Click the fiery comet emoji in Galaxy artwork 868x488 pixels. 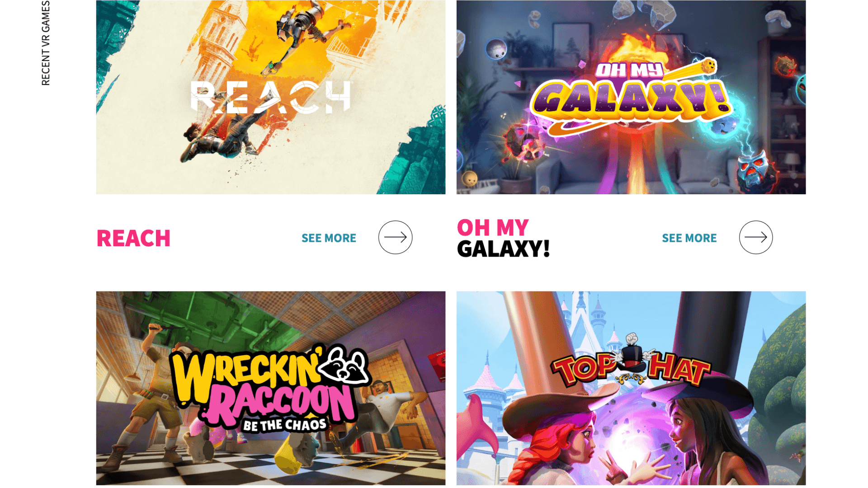pyautogui.click(x=708, y=66)
